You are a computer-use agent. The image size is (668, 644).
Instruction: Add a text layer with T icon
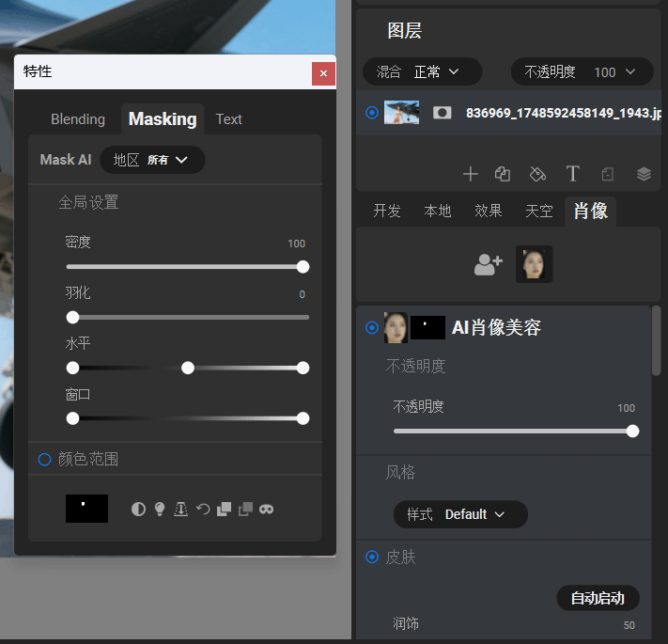(x=572, y=174)
